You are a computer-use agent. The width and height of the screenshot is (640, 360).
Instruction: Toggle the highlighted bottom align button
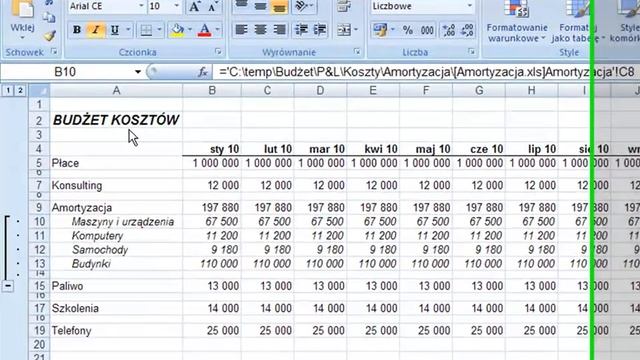(279, 6)
